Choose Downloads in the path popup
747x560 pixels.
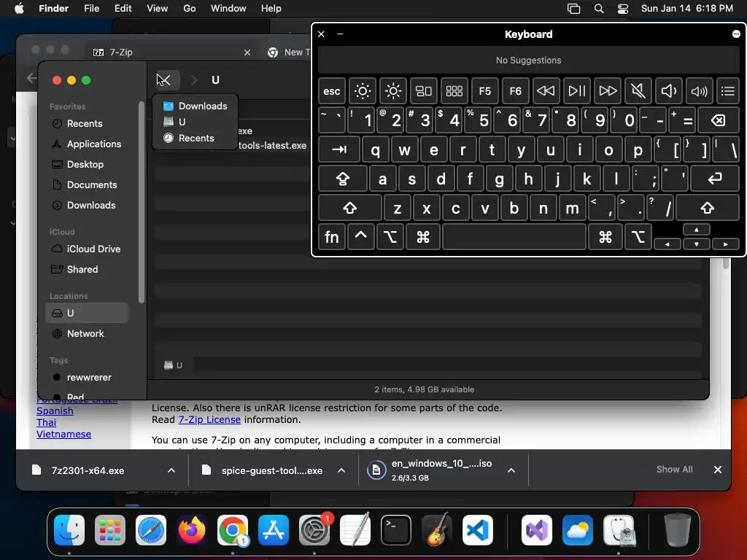pyautogui.click(x=196, y=106)
